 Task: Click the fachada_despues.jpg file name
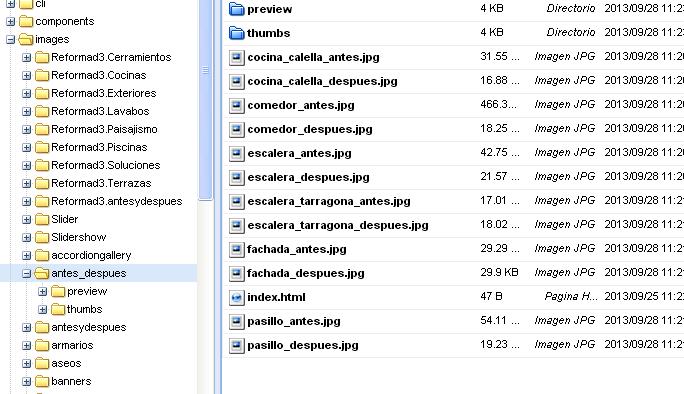tap(305, 273)
